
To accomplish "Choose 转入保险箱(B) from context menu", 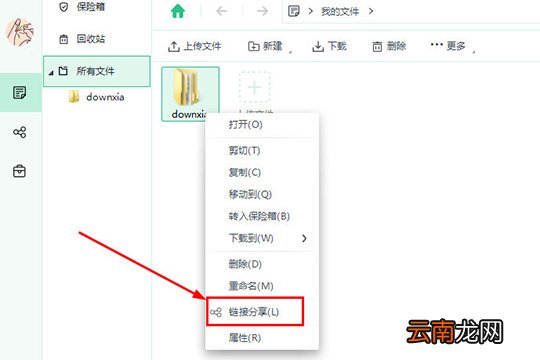I will [262, 216].
